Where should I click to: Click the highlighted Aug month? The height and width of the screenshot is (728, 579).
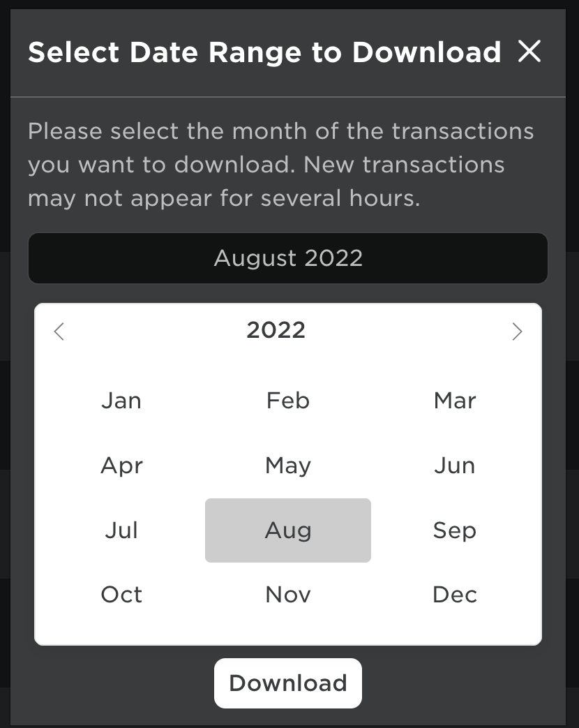(x=288, y=530)
